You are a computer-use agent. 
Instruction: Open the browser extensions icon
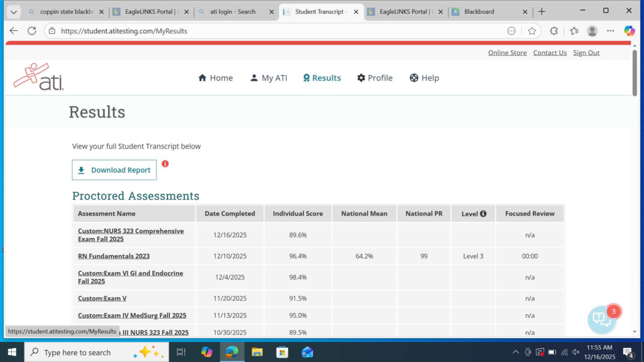554,31
